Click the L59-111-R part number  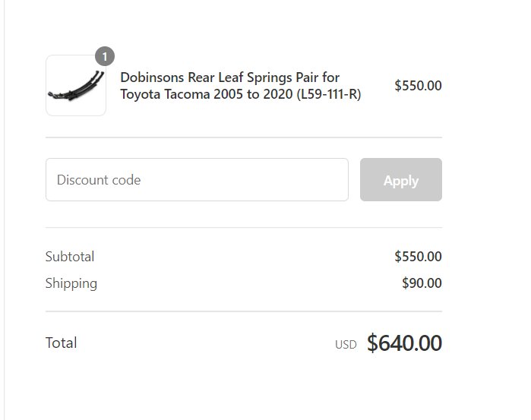coord(329,94)
